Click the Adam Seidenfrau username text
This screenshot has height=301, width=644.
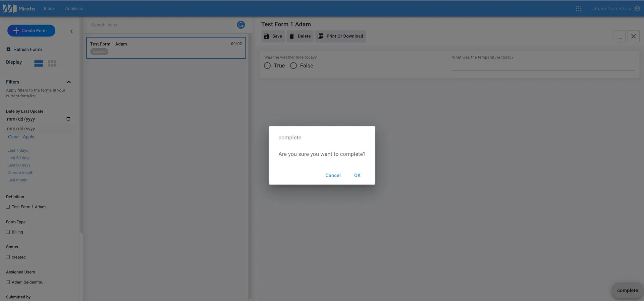point(612,9)
